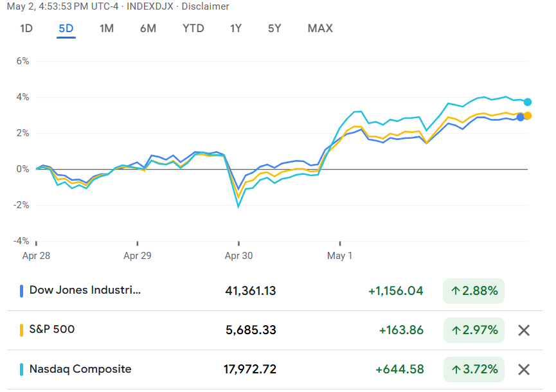Click the Dow Jones blue color marker
556x392 pixels.
coord(22,291)
